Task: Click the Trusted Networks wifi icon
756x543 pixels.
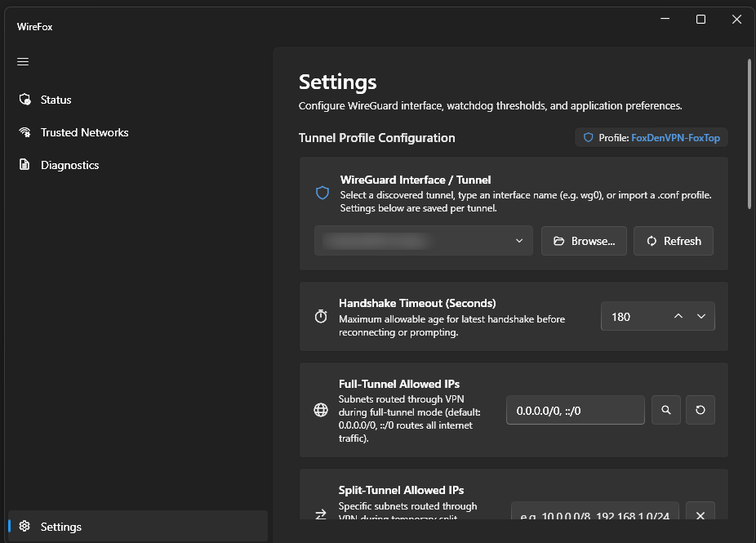Action: tap(24, 132)
